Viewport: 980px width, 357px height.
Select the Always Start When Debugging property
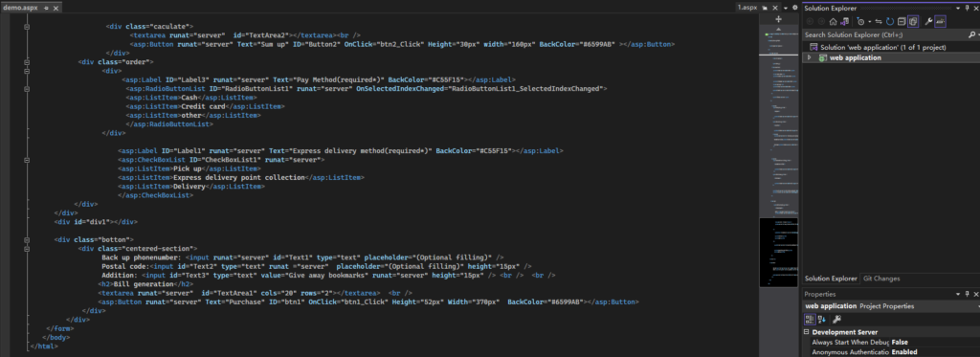click(x=850, y=342)
